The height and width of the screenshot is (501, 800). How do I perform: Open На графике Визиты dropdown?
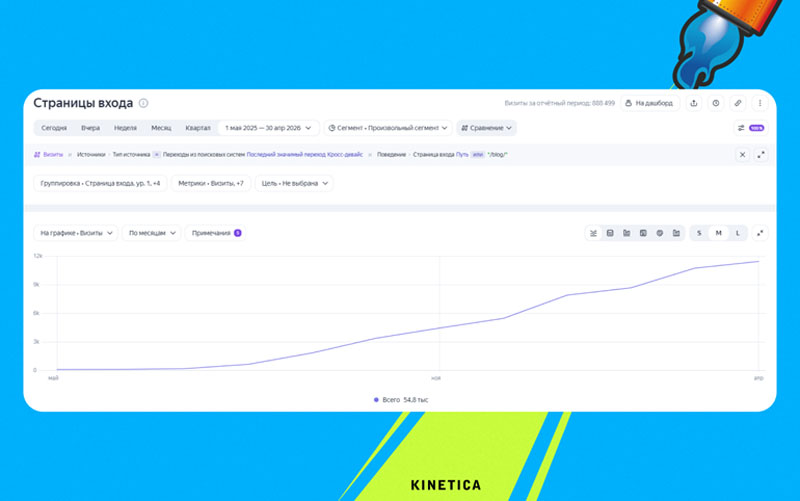tap(76, 233)
